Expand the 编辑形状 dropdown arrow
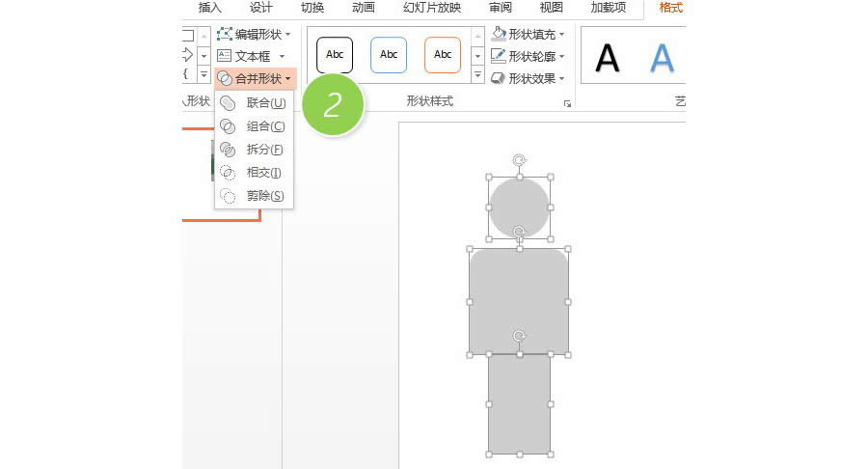 click(x=287, y=35)
